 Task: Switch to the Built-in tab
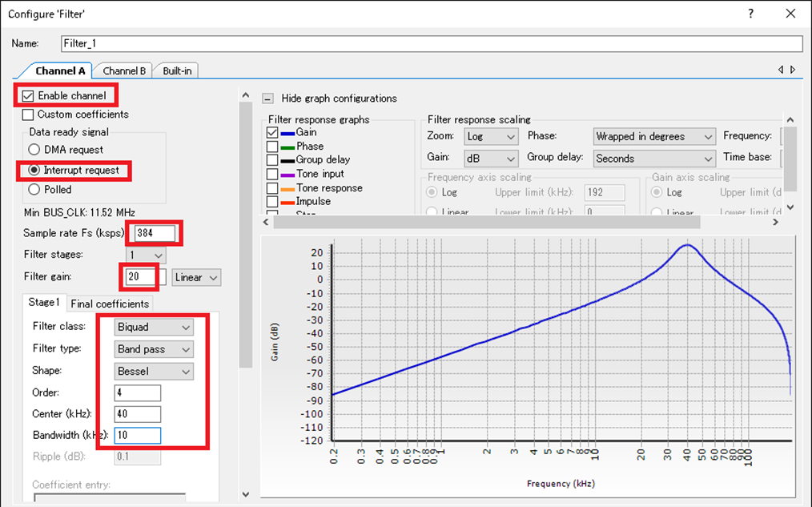point(177,71)
